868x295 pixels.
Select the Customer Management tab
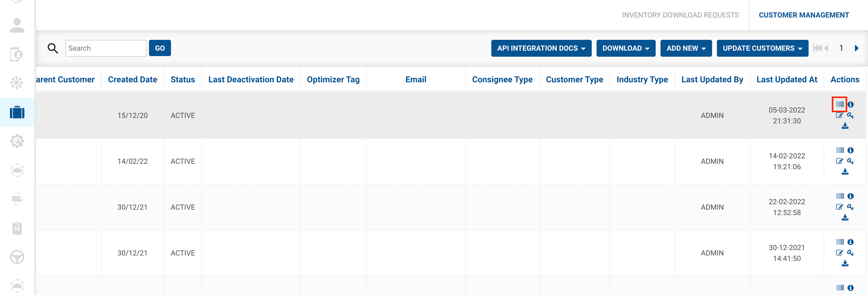(804, 15)
